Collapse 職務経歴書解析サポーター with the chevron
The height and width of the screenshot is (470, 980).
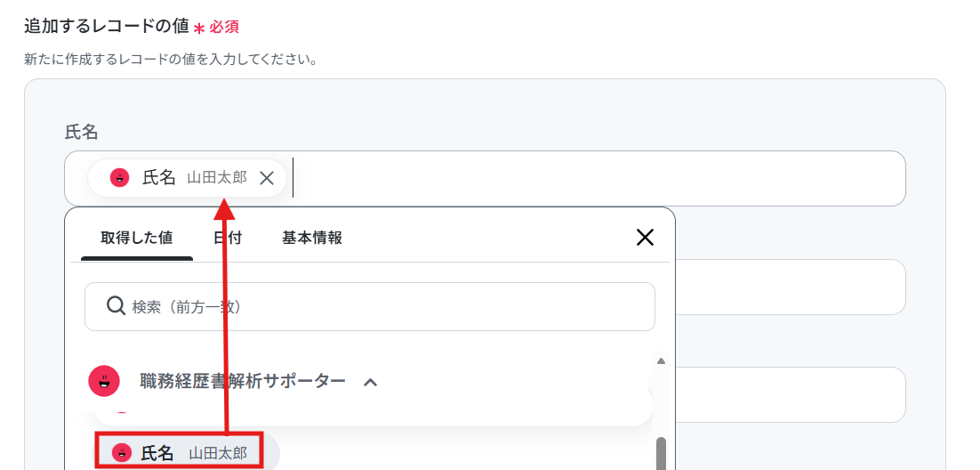click(x=370, y=382)
